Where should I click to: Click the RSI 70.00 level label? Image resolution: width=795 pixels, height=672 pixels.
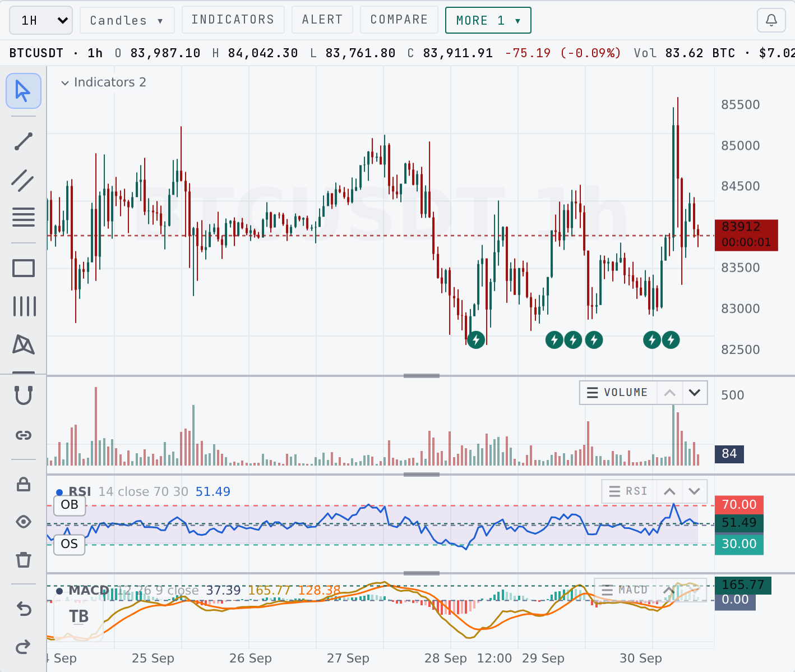coord(739,504)
